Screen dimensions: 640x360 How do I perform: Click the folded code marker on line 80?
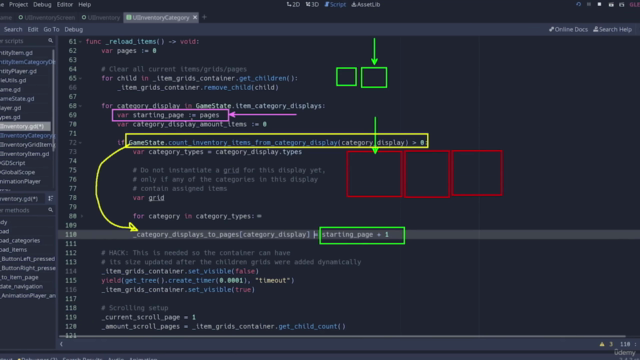[x=260, y=216]
